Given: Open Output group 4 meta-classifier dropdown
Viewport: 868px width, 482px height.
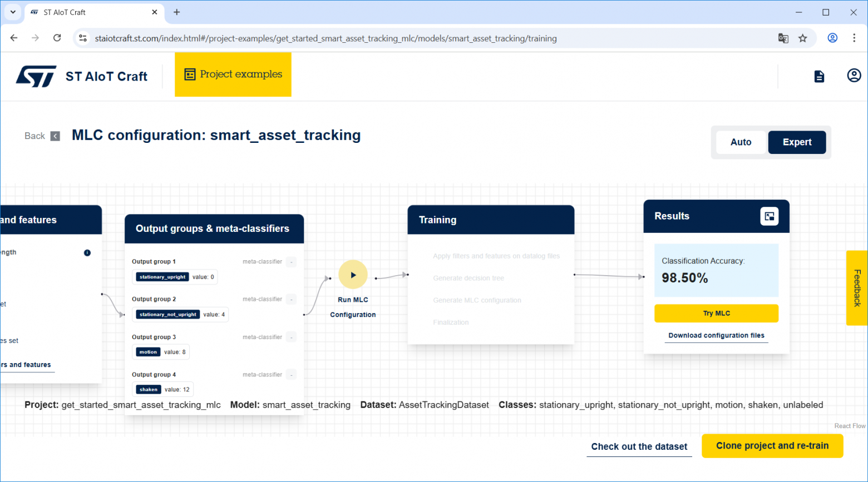Looking at the screenshot, I should [x=291, y=375].
